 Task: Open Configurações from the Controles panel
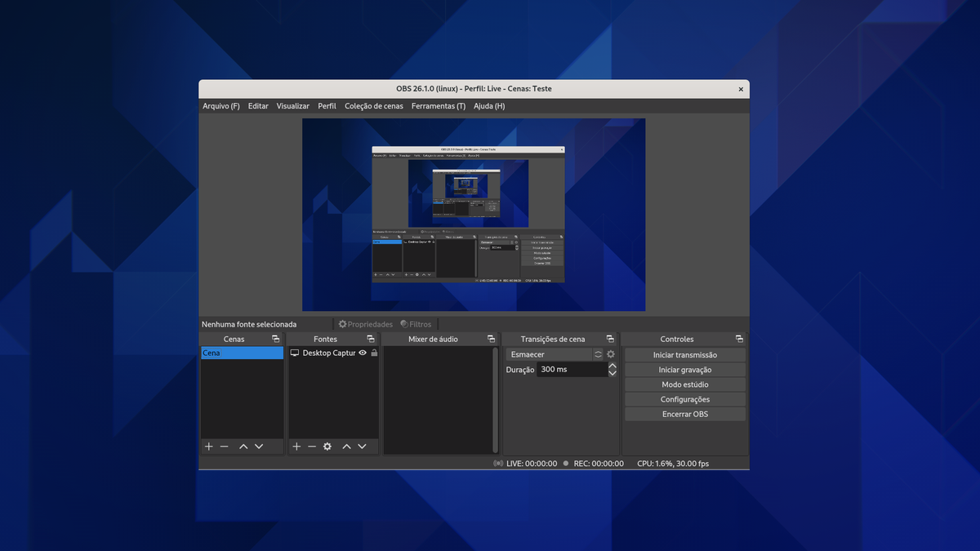click(685, 399)
